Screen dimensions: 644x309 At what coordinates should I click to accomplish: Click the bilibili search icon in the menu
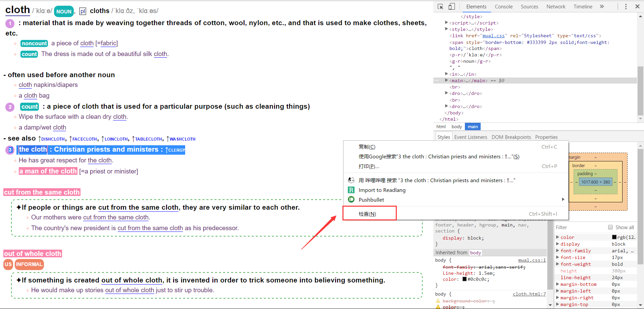(x=351, y=180)
